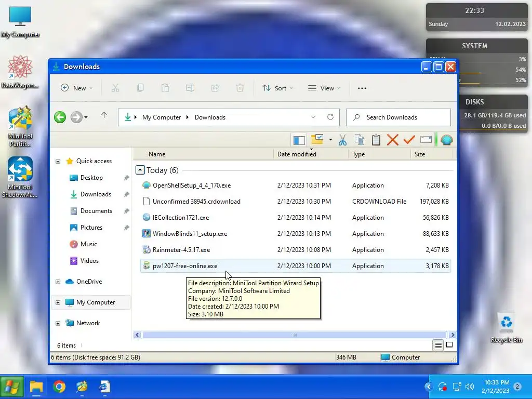The width and height of the screenshot is (532, 399).
Task: Expand the Network tree node
Action: pos(58,323)
